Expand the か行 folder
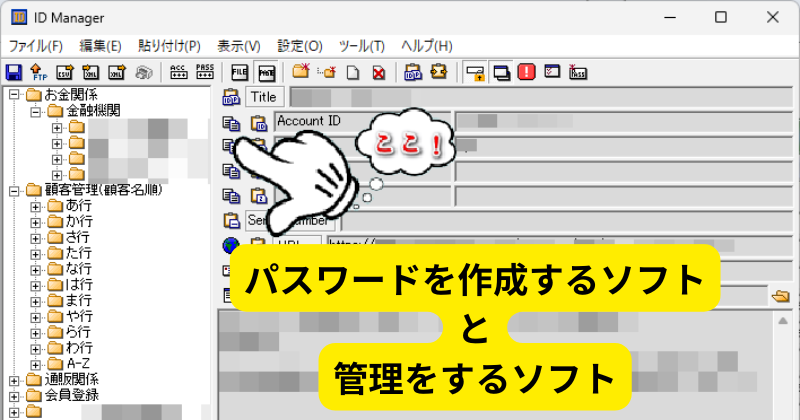The image size is (800, 420). [35, 223]
